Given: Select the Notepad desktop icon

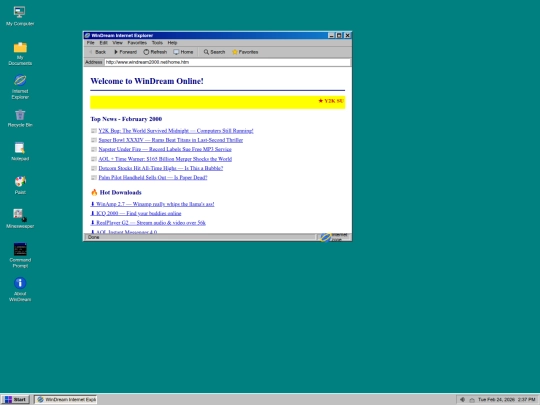Looking at the screenshot, I should [x=20, y=152].
